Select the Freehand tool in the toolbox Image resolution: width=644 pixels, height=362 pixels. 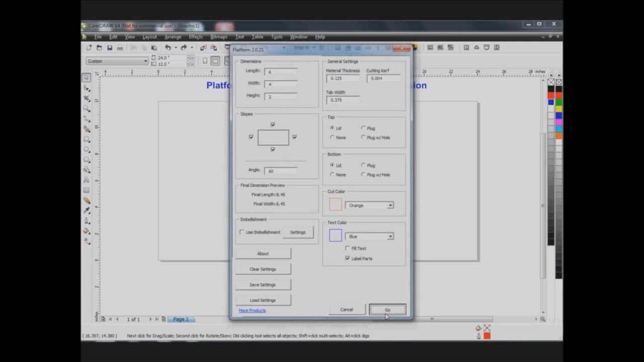(87, 119)
